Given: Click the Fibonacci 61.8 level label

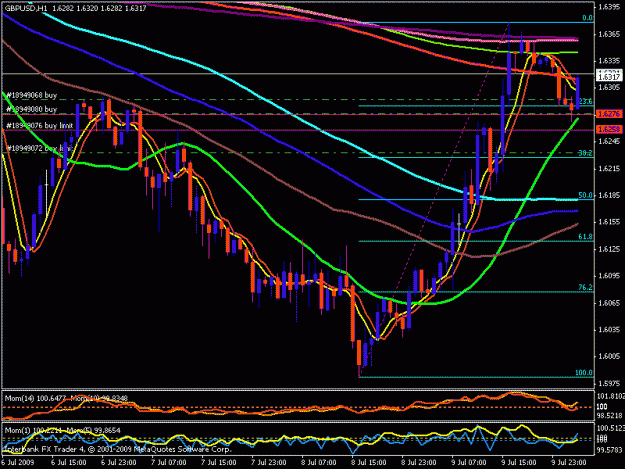Looking at the screenshot, I should [x=586, y=237].
